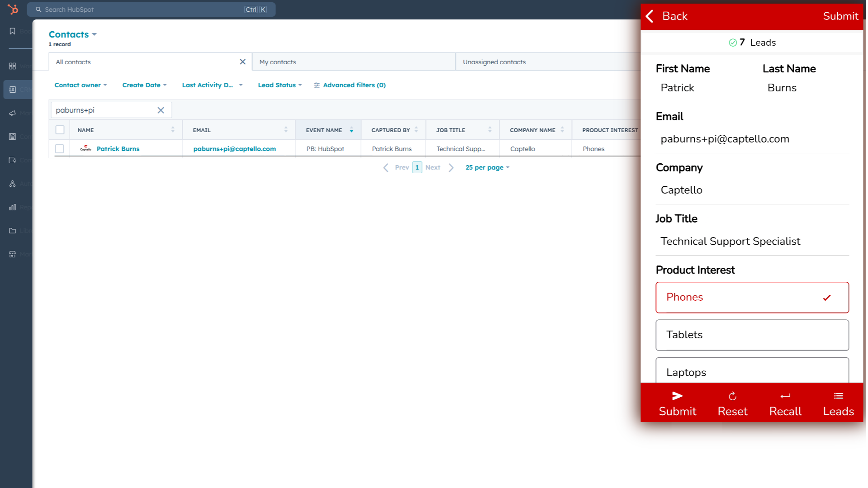868x488 pixels.
Task: Open the Lead Status filter dropdown
Action: click(x=280, y=85)
